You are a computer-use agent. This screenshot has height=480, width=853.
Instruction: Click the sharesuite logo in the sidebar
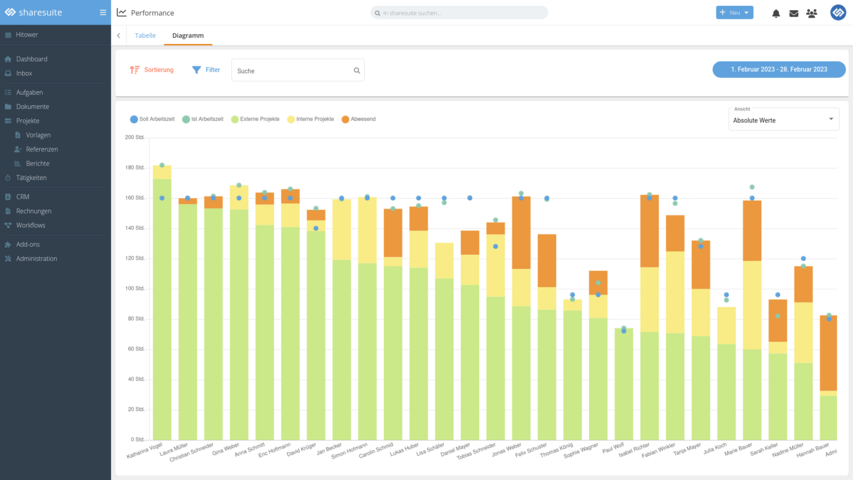pyautogui.click(x=40, y=12)
